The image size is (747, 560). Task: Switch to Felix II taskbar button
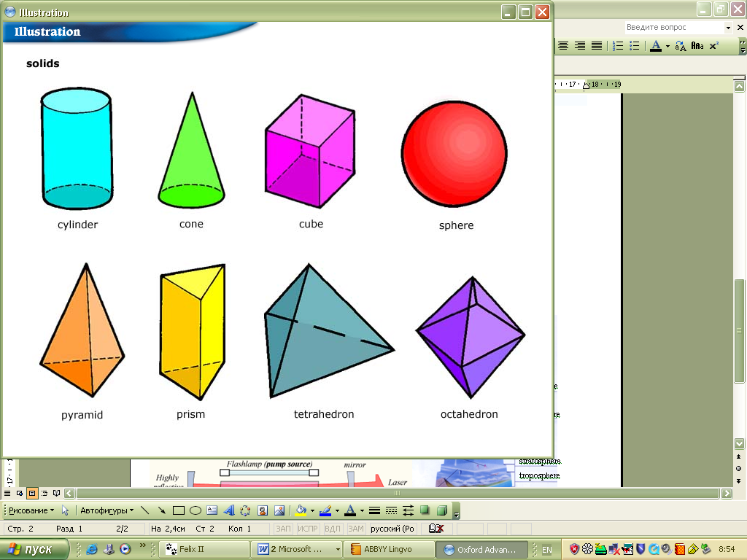204,549
